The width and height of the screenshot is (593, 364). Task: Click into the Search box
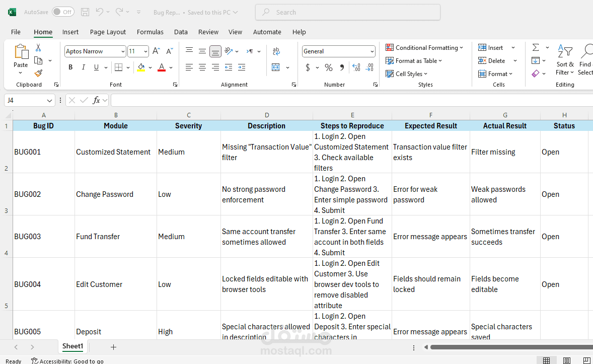(348, 12)
